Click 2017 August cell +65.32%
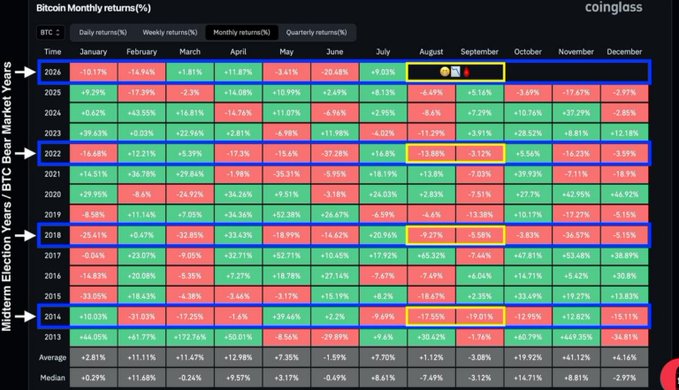Image resolution: width=679 pixels, height=390 pixels. pos(431,255)
